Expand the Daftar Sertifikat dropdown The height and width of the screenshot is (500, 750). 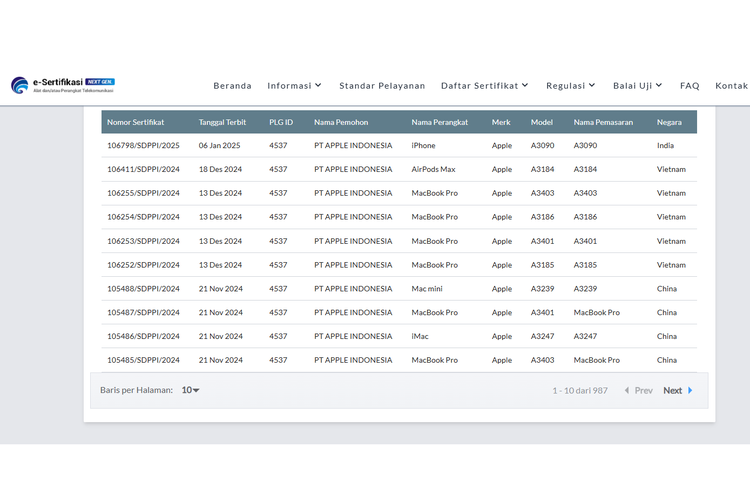pyautogui.click(x=485, y=86)
